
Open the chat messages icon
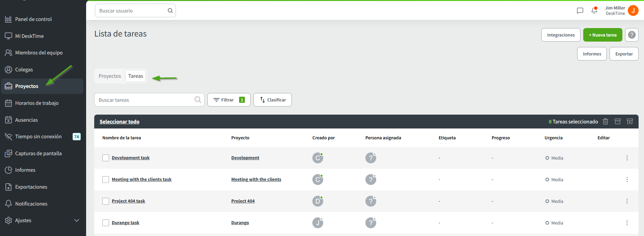[580, 10]
